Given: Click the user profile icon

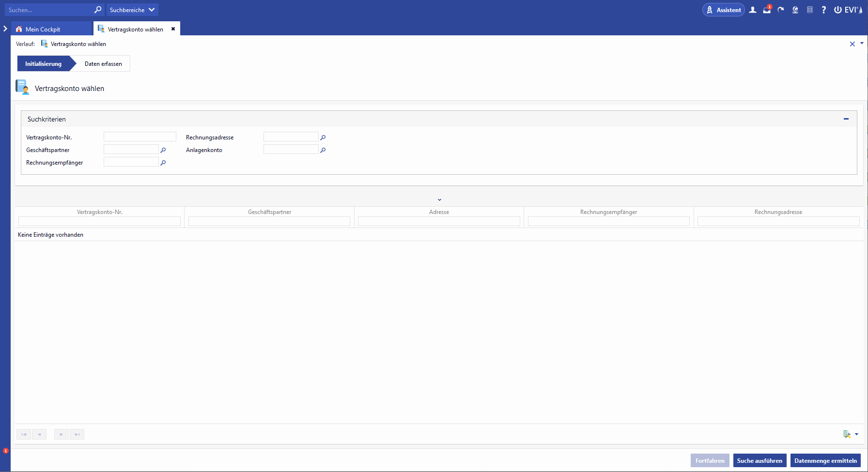Looking at the screenshot, I should [753, 10].
